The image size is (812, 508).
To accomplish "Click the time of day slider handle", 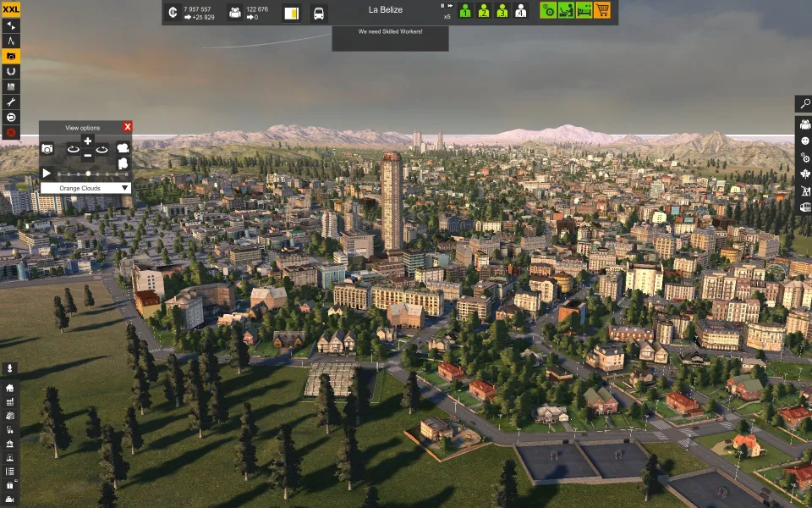I will [x=88, y=174].
